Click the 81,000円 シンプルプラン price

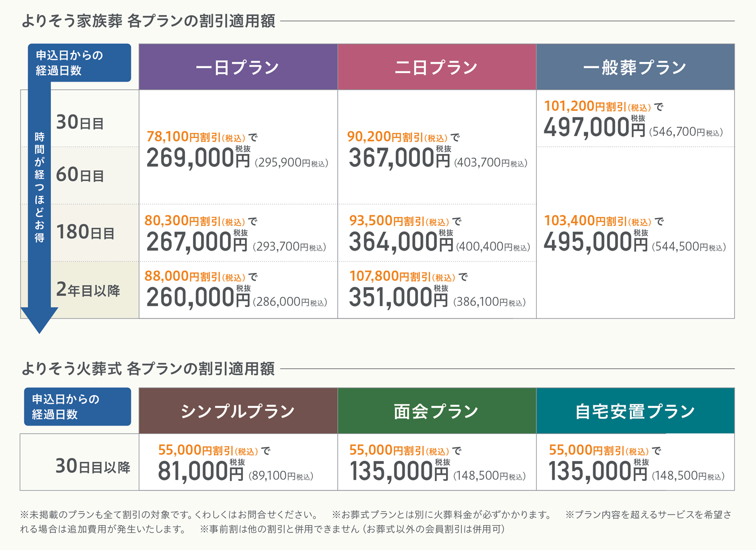[x=200, y=472]
